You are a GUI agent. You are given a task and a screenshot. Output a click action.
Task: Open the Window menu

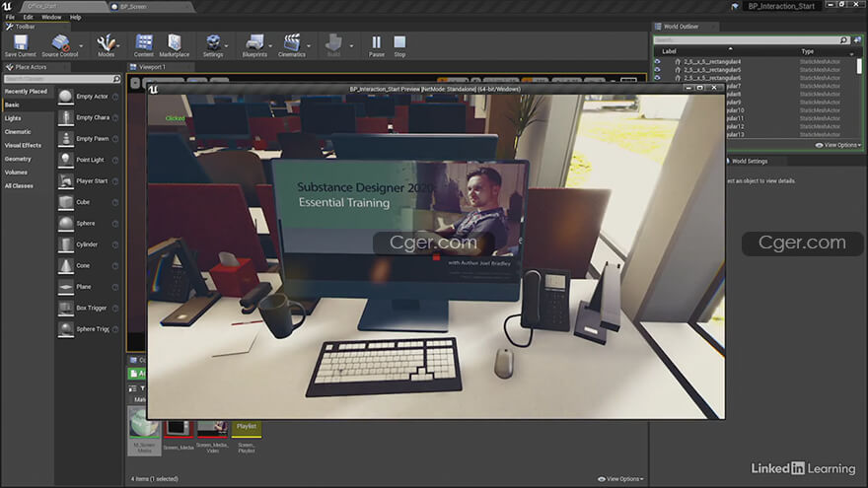tap(51, 17)
